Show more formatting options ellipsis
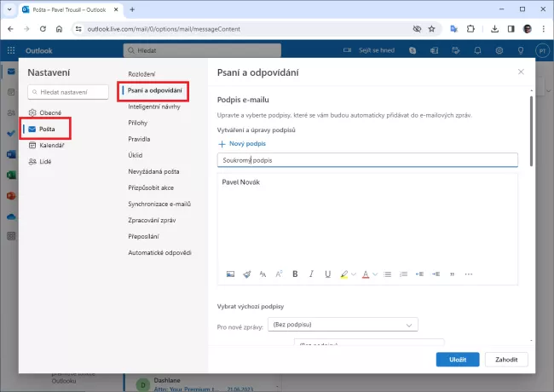554x392 pixels. pyautogui.click(x=468, y=274)
